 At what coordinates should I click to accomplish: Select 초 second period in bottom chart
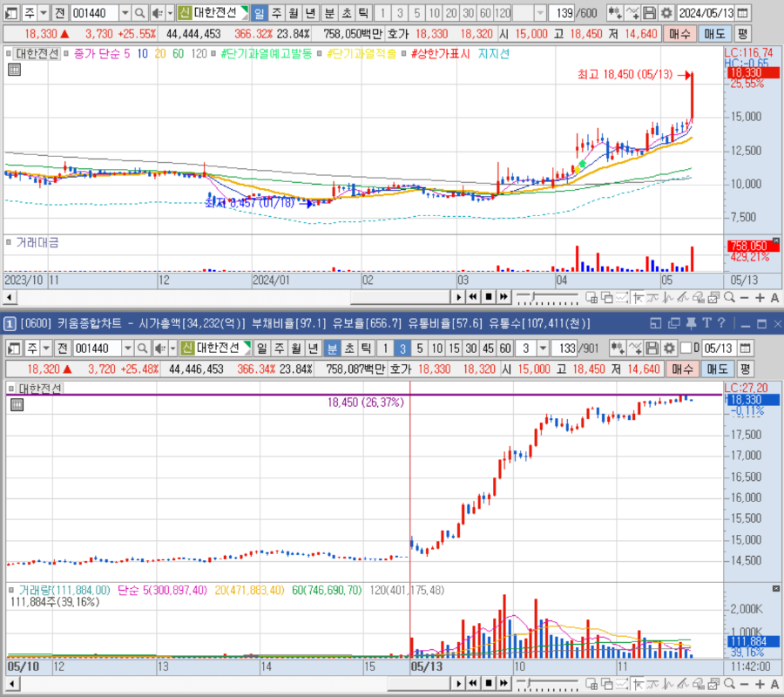349,348
